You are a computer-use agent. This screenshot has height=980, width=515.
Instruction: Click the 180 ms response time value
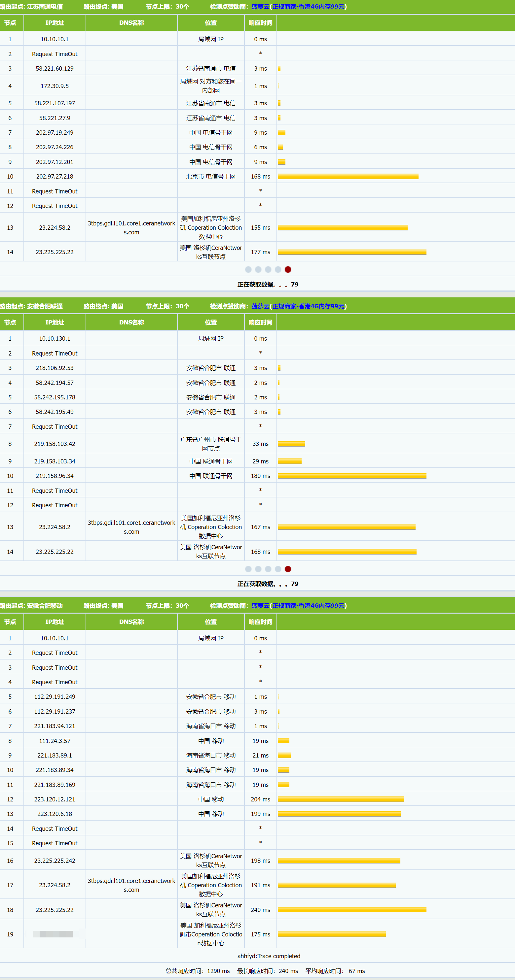(x=261, y=476)
